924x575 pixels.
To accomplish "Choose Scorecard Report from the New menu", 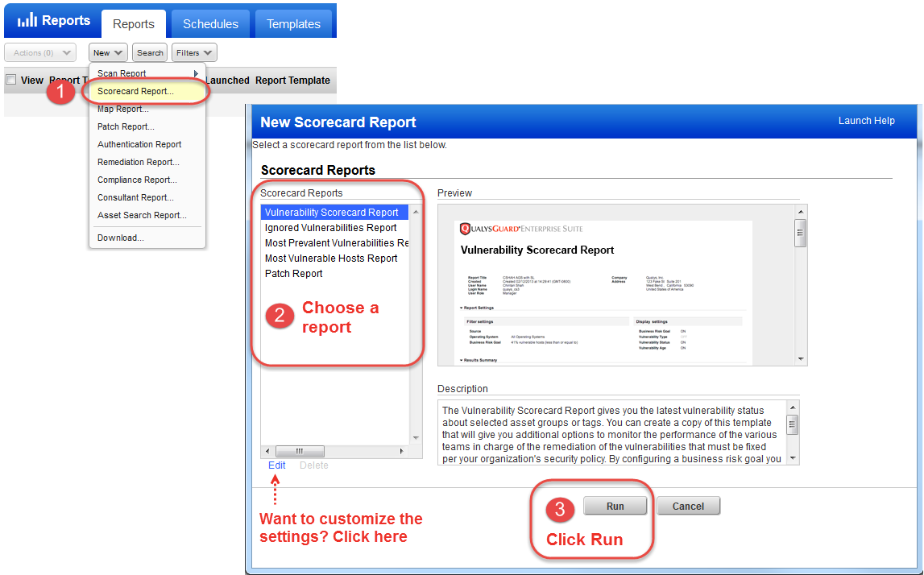I will 135,92.
